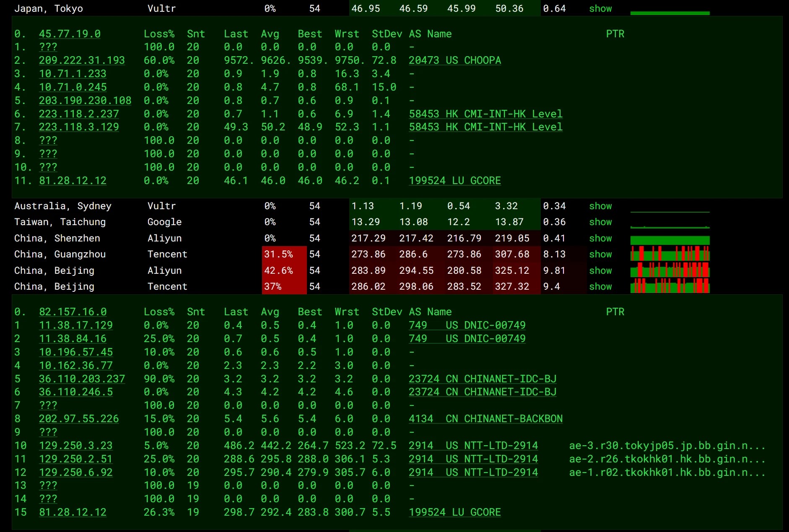Click AS link 2914 US NTT-LTD-2914 at hop 11
Image resolution: width=789 pixels, height=532 pixels.
[x=473, y=459]
